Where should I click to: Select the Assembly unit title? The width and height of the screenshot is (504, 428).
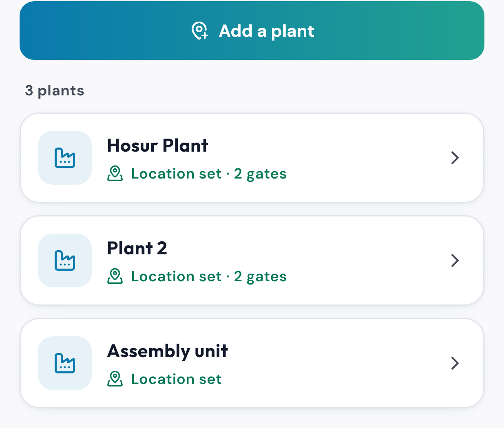click(x=168, y=351)
